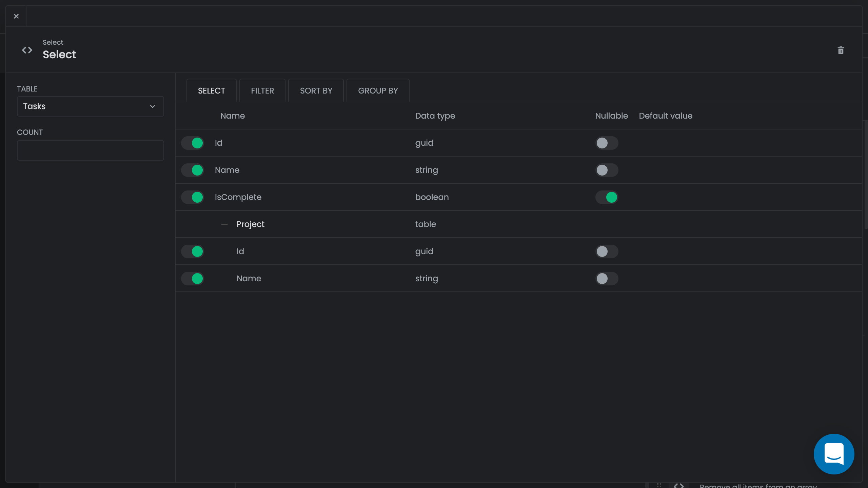Click the Select heading title
Screen dimensions: 868x488
click(59, 55)
